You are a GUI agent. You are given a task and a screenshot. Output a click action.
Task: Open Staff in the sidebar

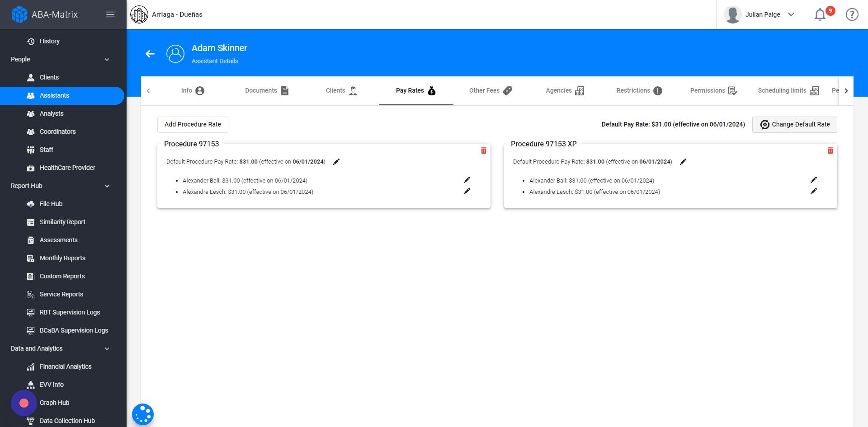click(x=47, y=150)
